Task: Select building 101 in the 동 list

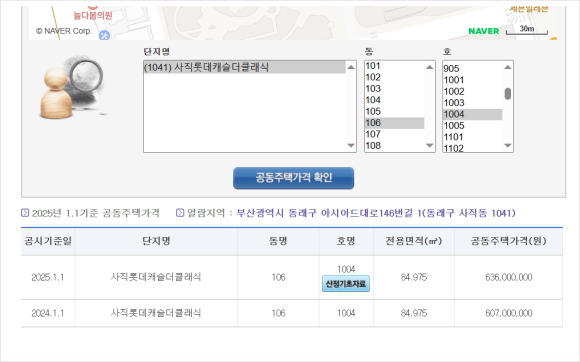Action: (394, 66)
